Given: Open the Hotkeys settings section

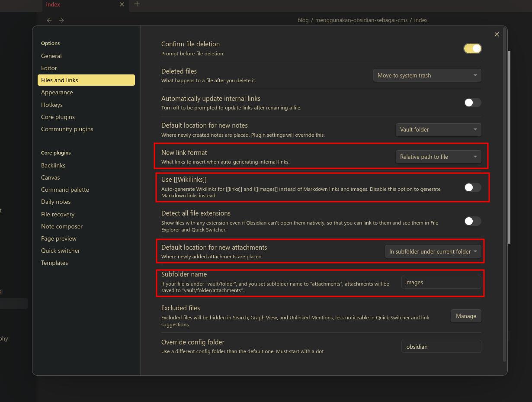Looking at the screenshot, I should [52, 105].
